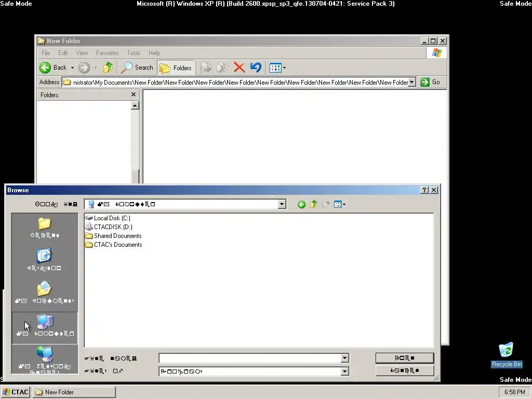Viewport: 532px width, 399px height.
Task: Go up one level in the New Folder window
Action: click(108, 68)
